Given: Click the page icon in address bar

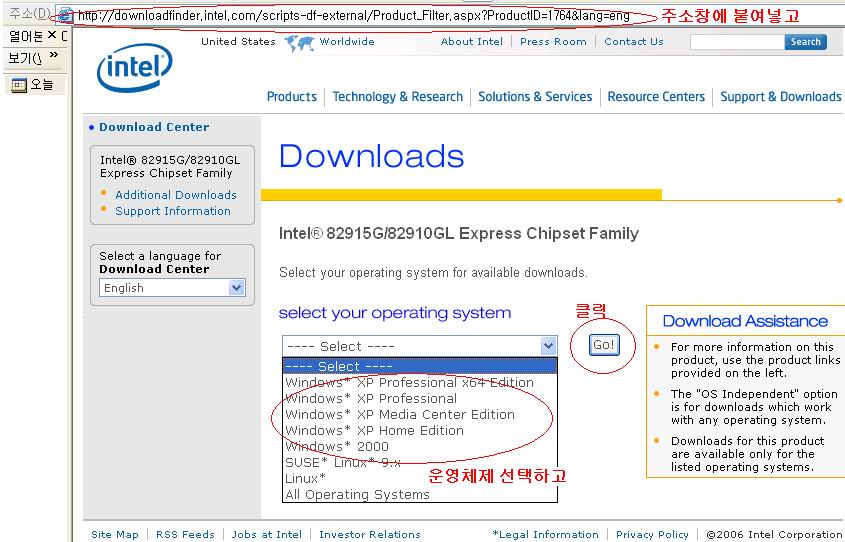Looking at the screenshot, I should pos(65,16).
